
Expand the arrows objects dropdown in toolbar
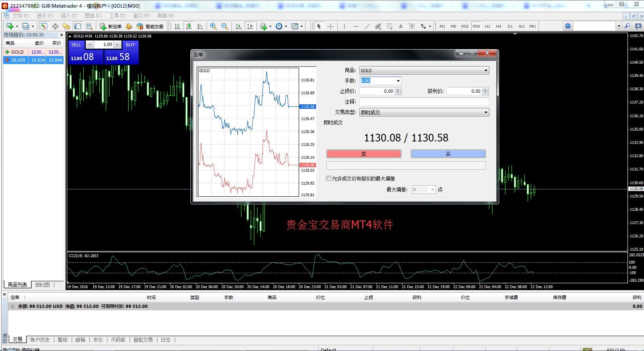pyautogui.click(x=430, y=26)
